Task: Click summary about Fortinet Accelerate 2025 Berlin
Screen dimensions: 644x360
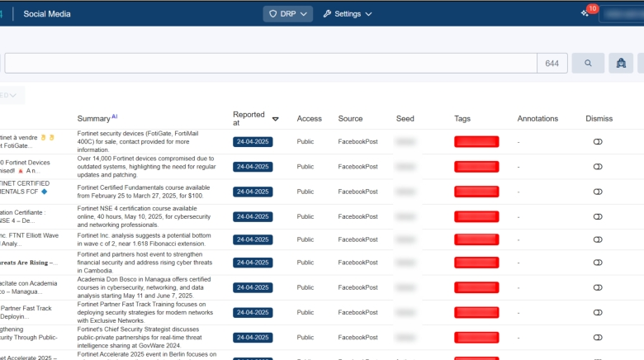Action: pos(147,355)
